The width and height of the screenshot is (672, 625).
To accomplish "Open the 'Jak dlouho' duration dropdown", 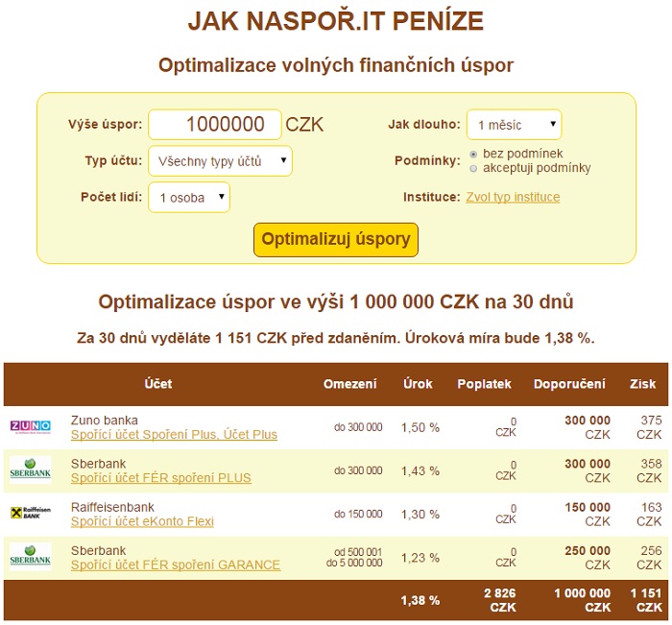I will point(514,125).
